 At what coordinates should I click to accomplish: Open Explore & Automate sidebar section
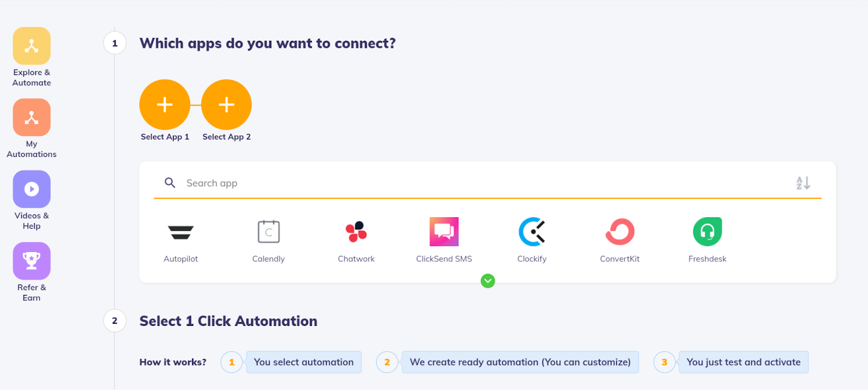click(31, 47)
